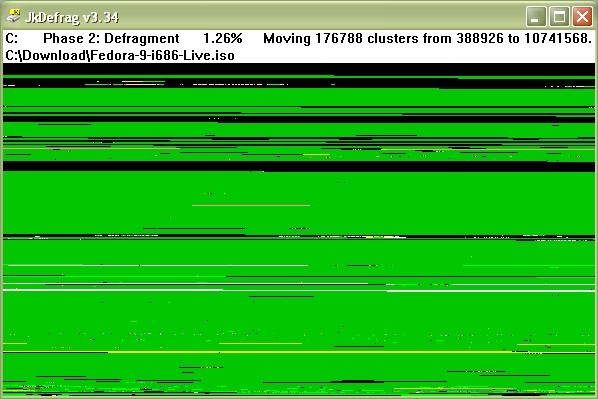Click the JkDefrag v3.34 title text

[72, 18]
